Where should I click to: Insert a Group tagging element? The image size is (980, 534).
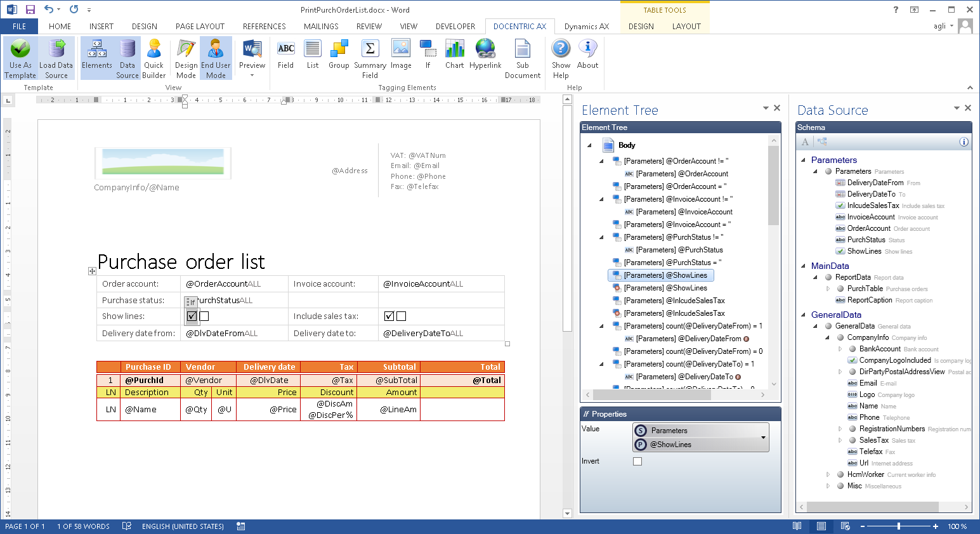[339, 55]
